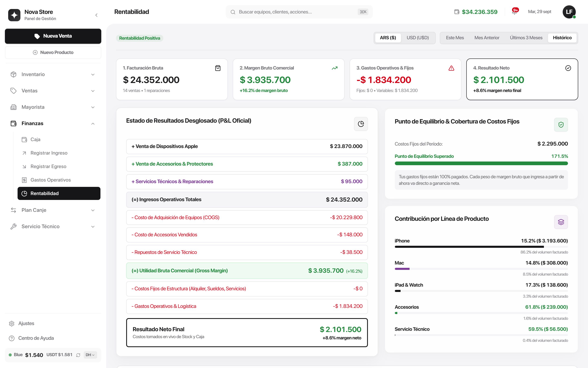Click the Mar, 29 sept date
The height and width of the screenshot is (368, 588).
point(539,12)
